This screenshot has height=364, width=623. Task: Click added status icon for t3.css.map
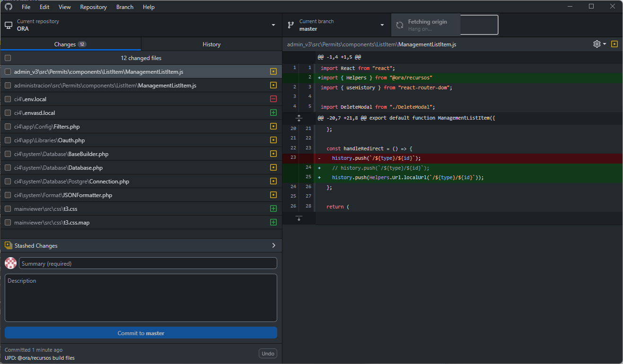[x=273, y=222]
